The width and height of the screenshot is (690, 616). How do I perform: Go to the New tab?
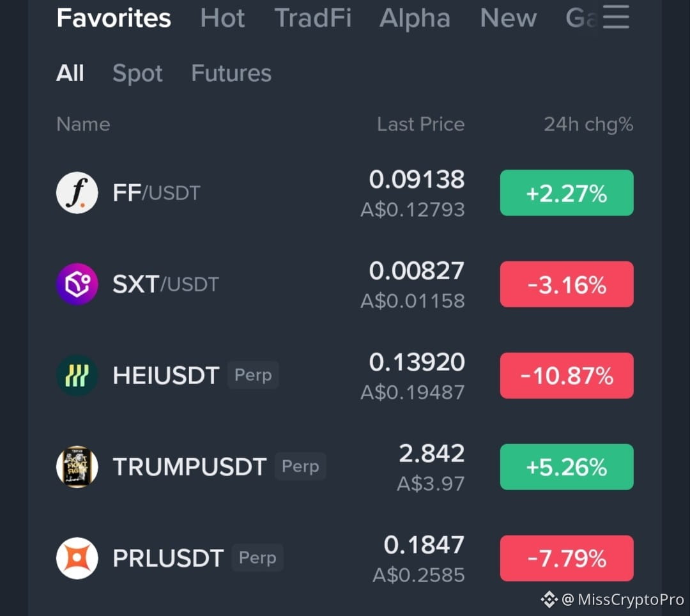[x=509, y=18]
